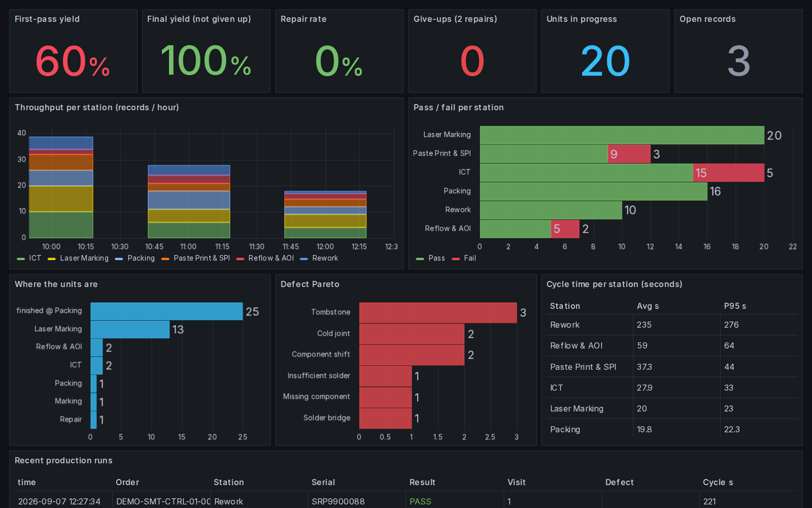Click serial SRP9900088 in production runs
Viewport: 812px width, 508px height.
click(x=338, y=501)
